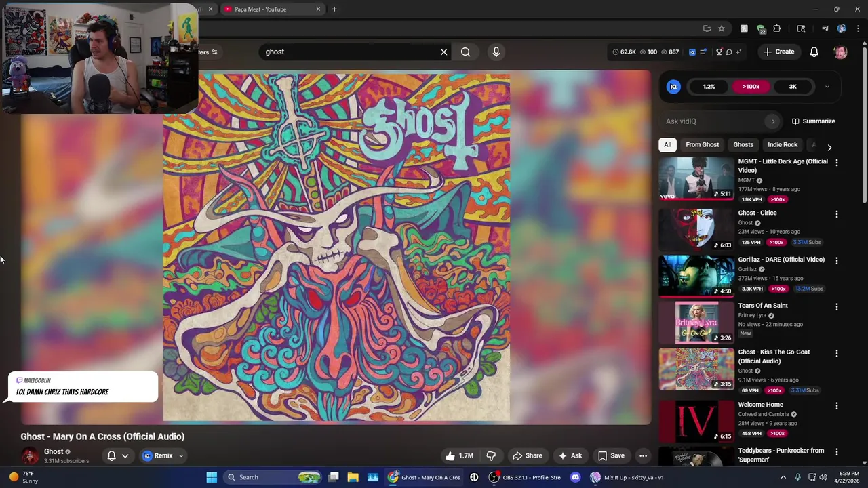Select the 3K stat pill
Screen dimensions: 868x488
(793, 87)
